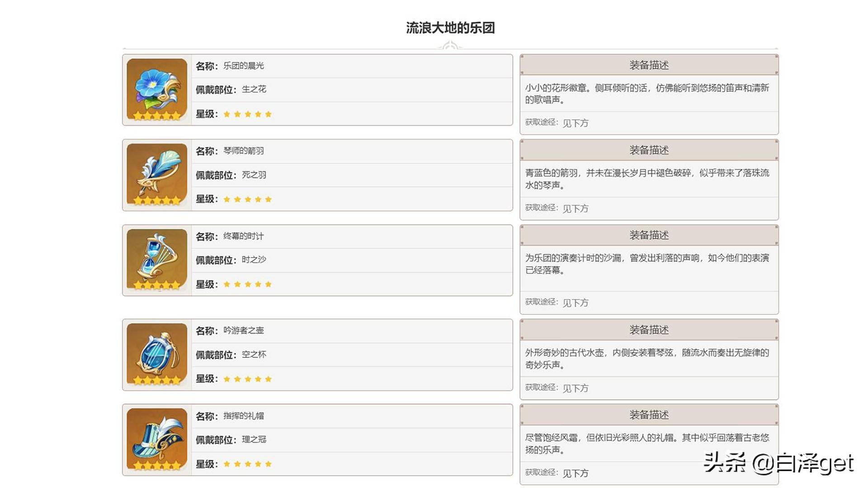This screenshot has height=488, width=868.
Task: Click the star rating for 乐团的晨光
Action: [247, 114]
